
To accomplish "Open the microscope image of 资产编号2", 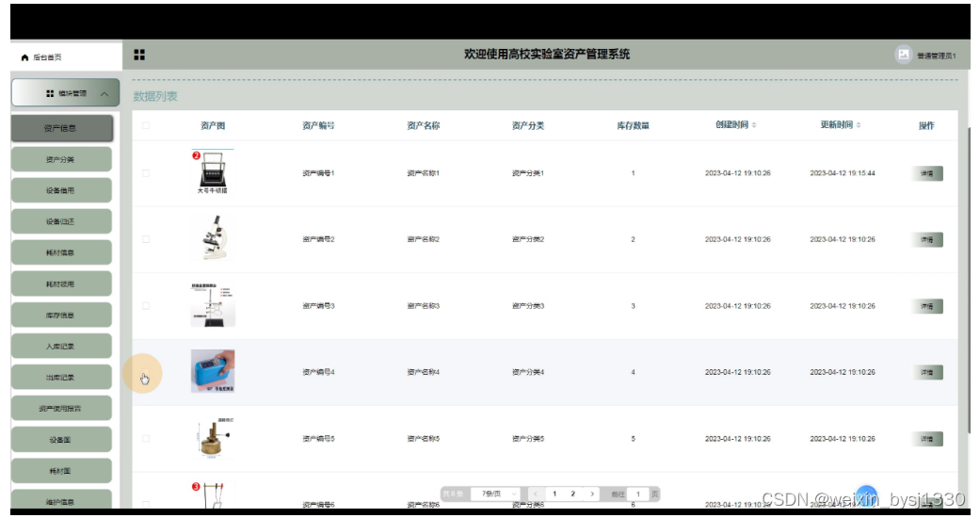I will (213, 238).
